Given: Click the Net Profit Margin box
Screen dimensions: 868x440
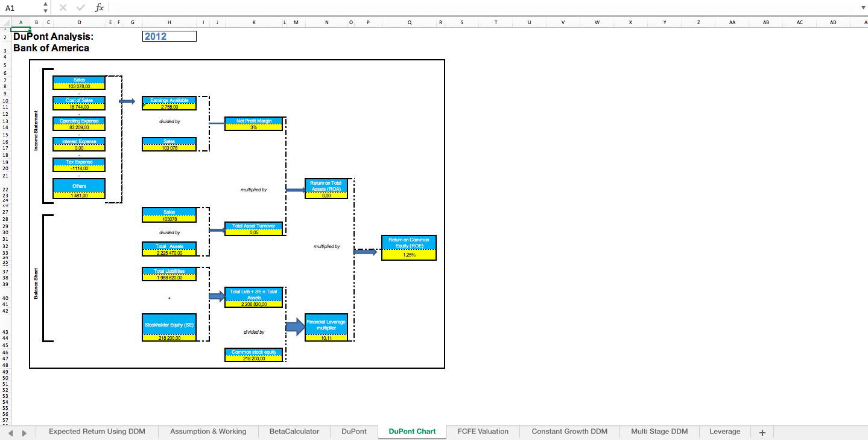Looking at the screenshot, I should 254,124.
